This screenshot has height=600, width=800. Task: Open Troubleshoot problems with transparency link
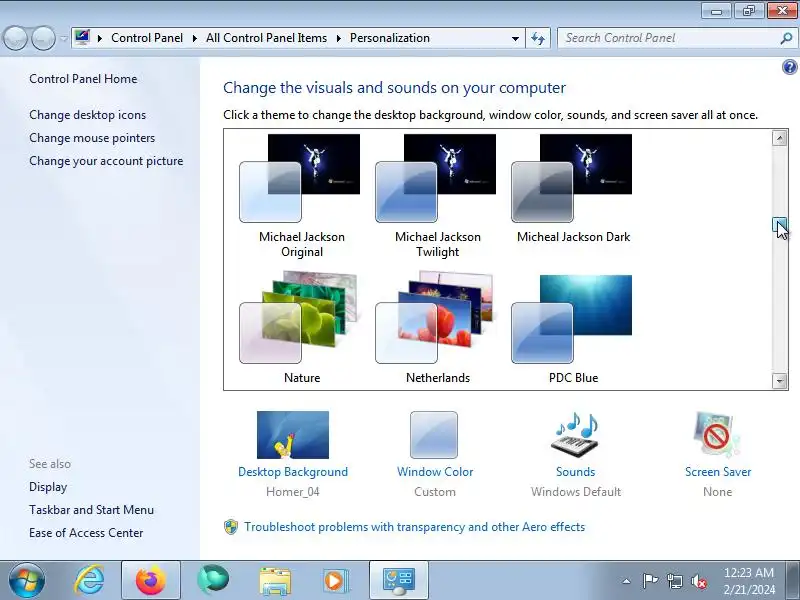414,527
